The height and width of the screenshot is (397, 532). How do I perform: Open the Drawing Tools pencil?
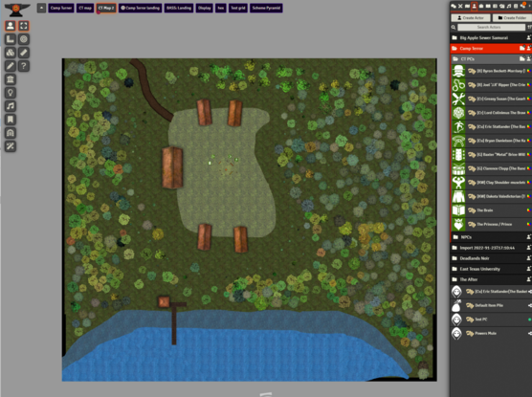tap(11, 66)
